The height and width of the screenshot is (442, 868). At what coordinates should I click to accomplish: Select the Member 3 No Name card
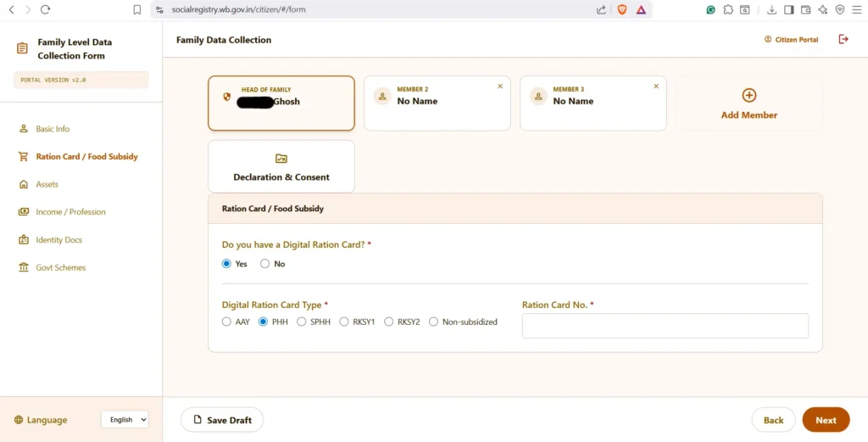tap(593, 103)
